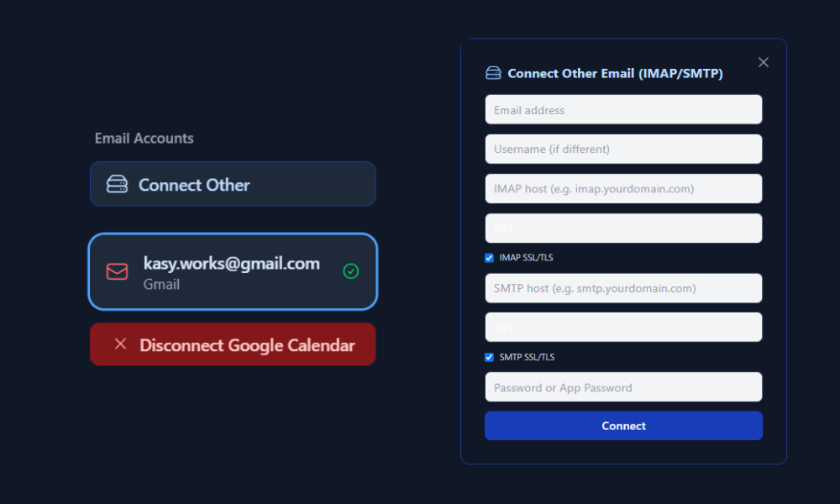Click into the IMAP host field
The image size is (840, 504).
pyautogui.click(x=623, y=188)
